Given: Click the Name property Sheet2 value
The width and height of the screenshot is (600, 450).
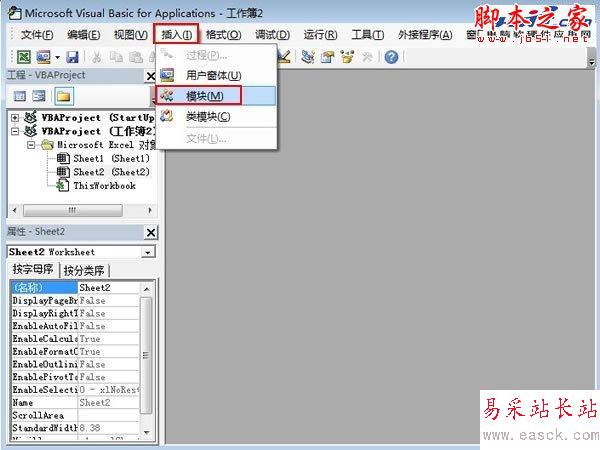Looking at the screenshot, I should [x=109, y=403].
